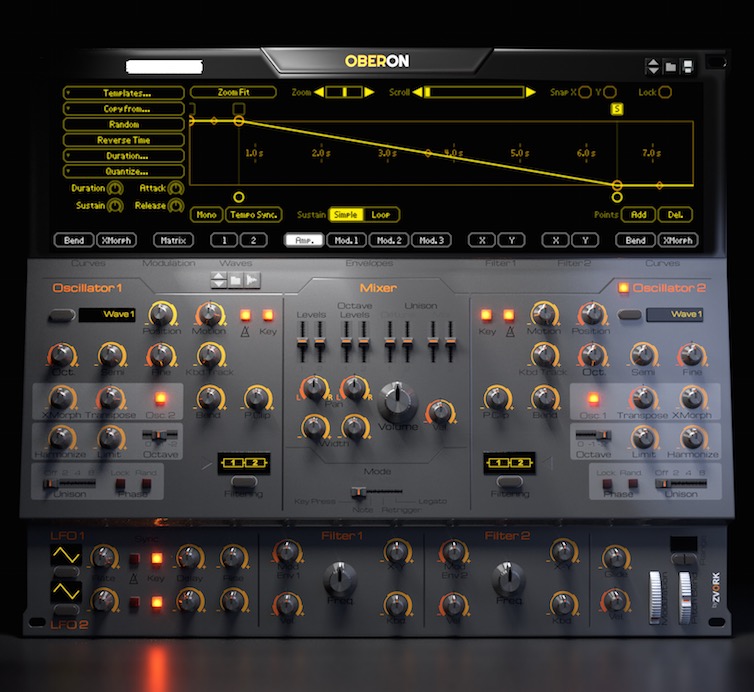Screen dimensions: 754x692
Task: Click the Scroll left arrow
Action: pos(417,92)
